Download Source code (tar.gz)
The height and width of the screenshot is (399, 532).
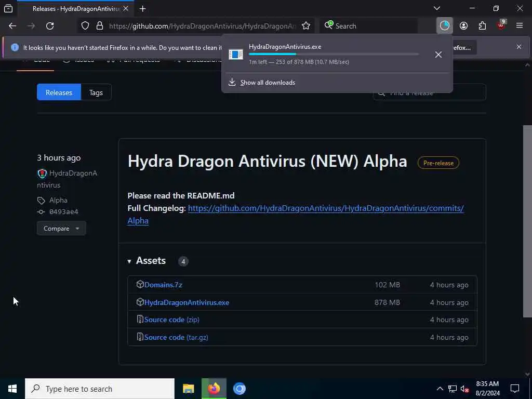176,337
